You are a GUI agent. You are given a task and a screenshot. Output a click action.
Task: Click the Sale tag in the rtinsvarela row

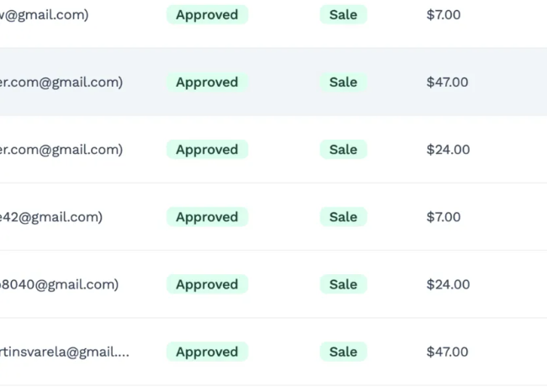tap(343, 352)
